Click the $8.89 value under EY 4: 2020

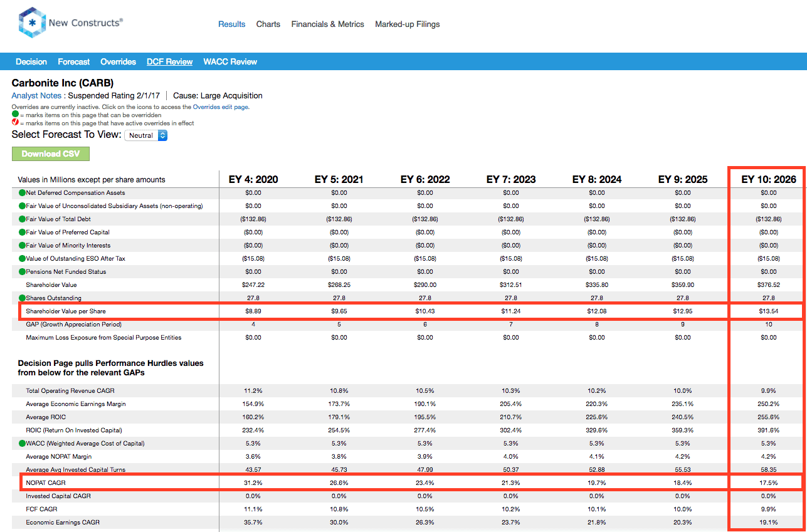coord(253,311)
